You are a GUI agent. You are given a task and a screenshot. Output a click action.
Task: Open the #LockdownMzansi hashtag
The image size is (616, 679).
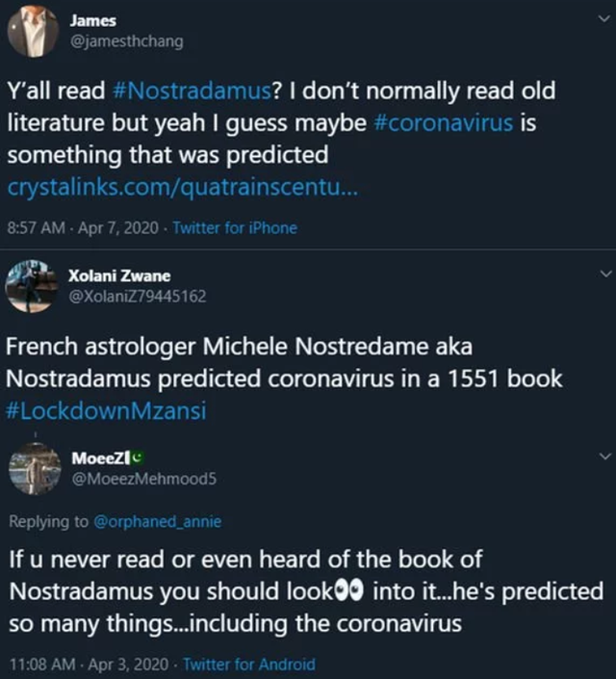pyautogui.click(x=106, y=409)
